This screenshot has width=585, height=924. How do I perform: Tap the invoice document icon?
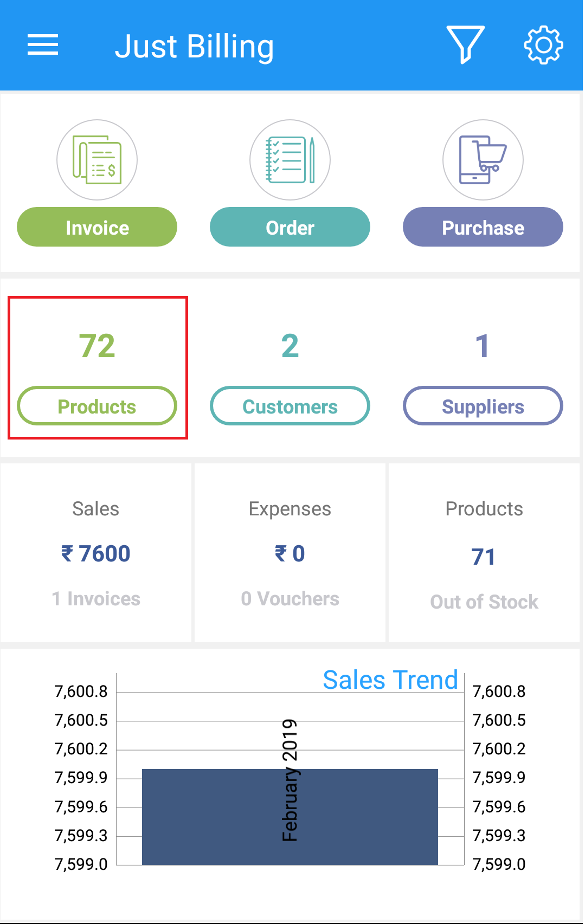click(x=97, y=160)
